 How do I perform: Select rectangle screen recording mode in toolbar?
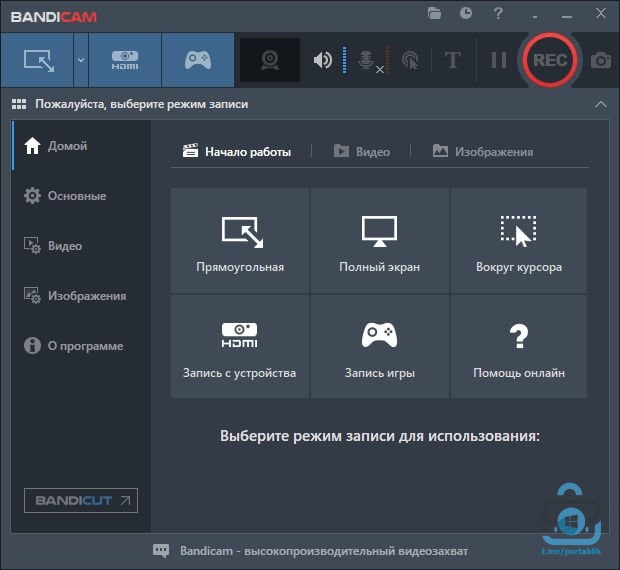point(37,60)
